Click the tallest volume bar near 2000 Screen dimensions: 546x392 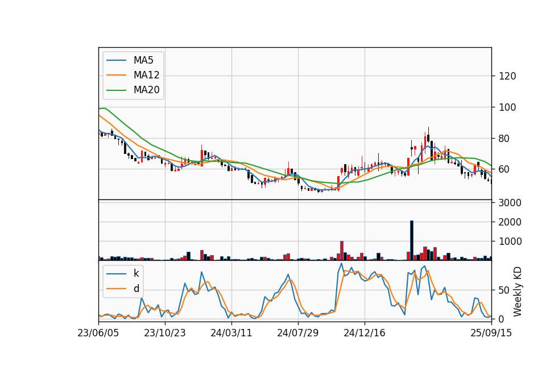[412, 240]
